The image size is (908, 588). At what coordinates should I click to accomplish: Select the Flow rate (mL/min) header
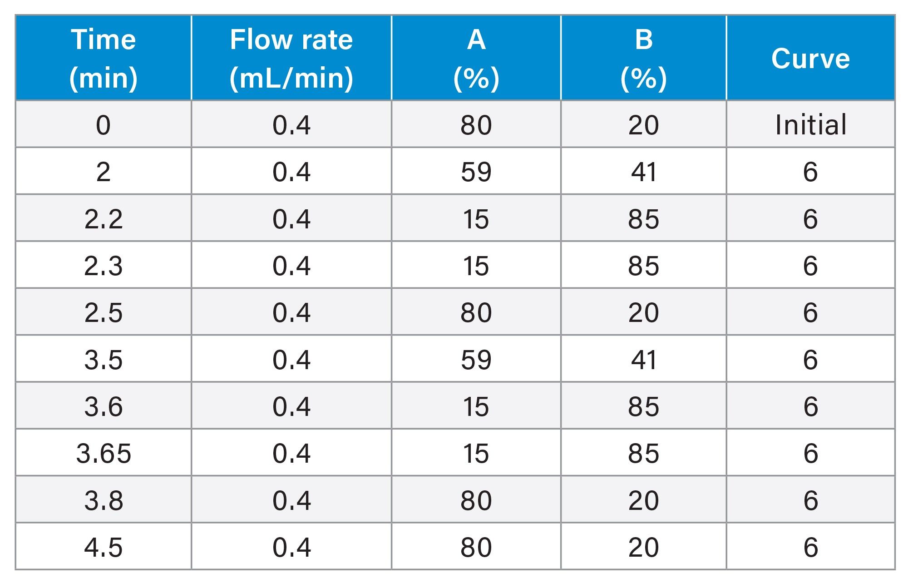pos(291,58)
